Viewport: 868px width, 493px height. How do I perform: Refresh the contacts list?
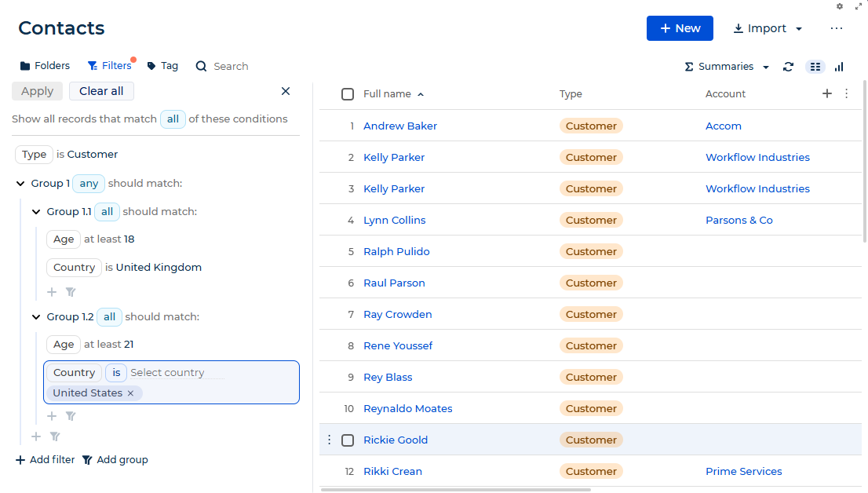coord(788,67)
